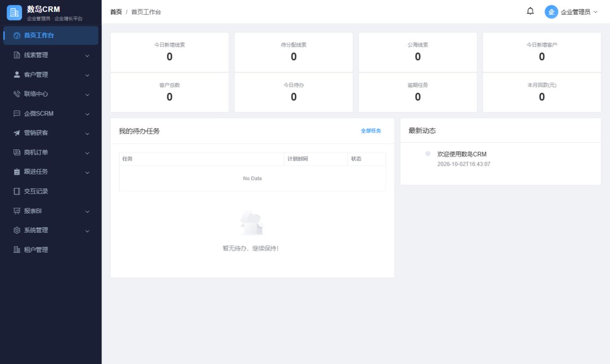Click the 跟进任务 clipboard icon
610x364 pixels.
17,172
